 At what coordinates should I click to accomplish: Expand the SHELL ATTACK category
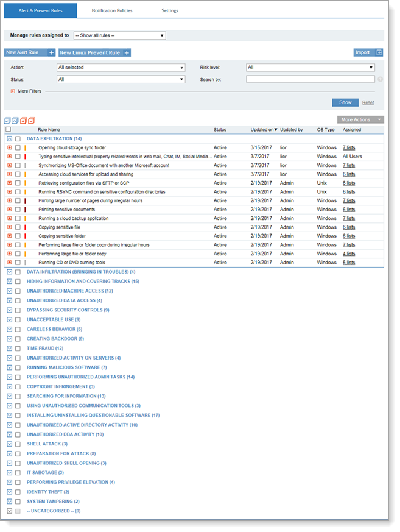9,444
